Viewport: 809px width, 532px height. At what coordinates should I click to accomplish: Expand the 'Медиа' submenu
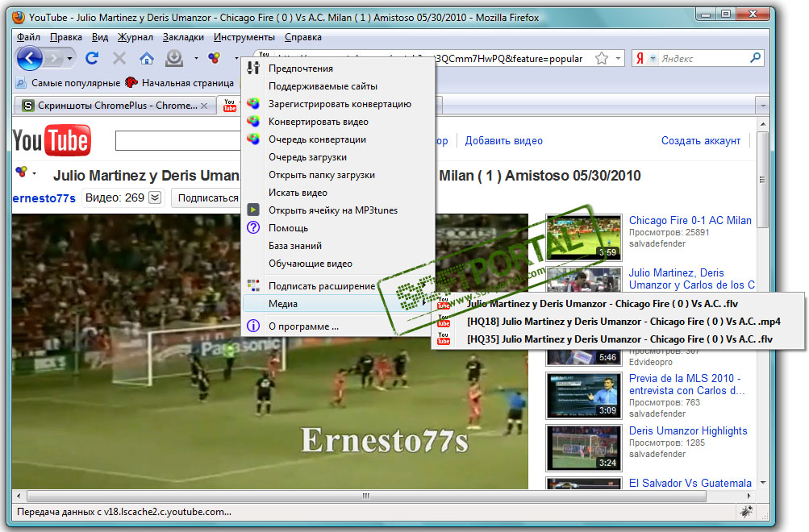tap(339, 304)
